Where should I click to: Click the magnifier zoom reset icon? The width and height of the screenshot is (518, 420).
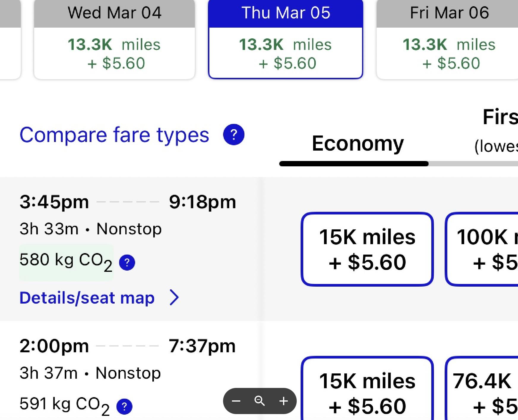pos(260,401)
